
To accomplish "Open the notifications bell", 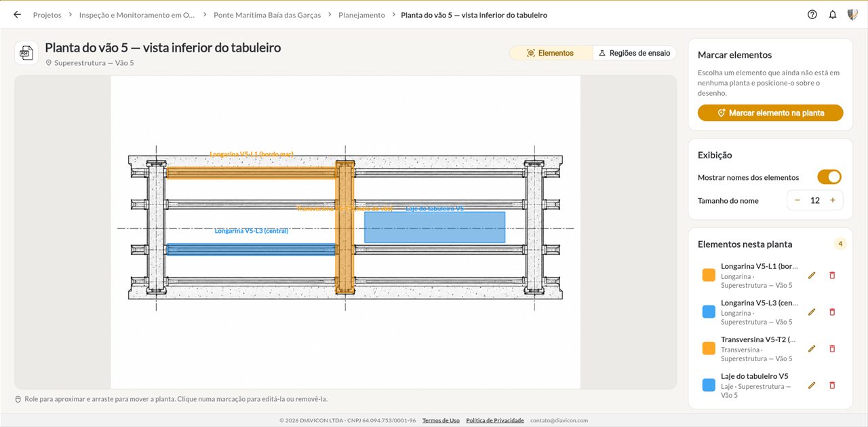I will point(833,14).
